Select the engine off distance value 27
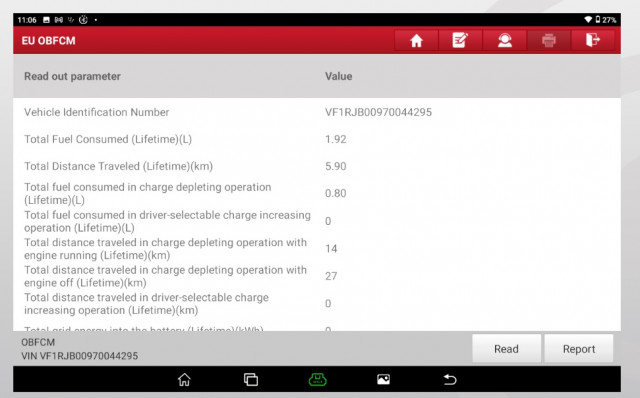640x398 pixels. point(331,276)
